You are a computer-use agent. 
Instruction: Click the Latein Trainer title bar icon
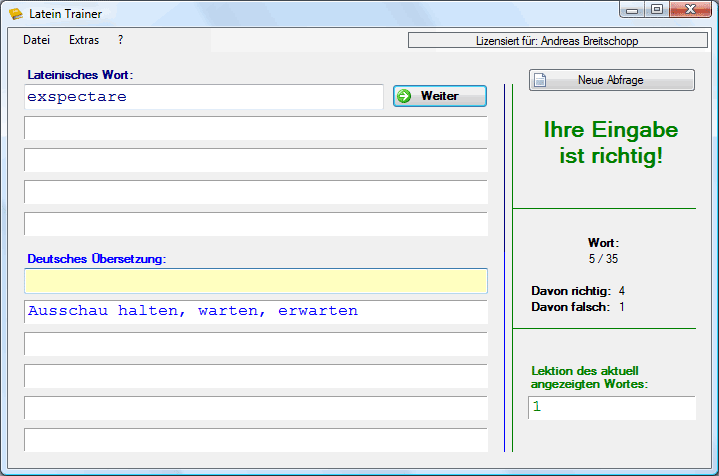pos(16,14)
